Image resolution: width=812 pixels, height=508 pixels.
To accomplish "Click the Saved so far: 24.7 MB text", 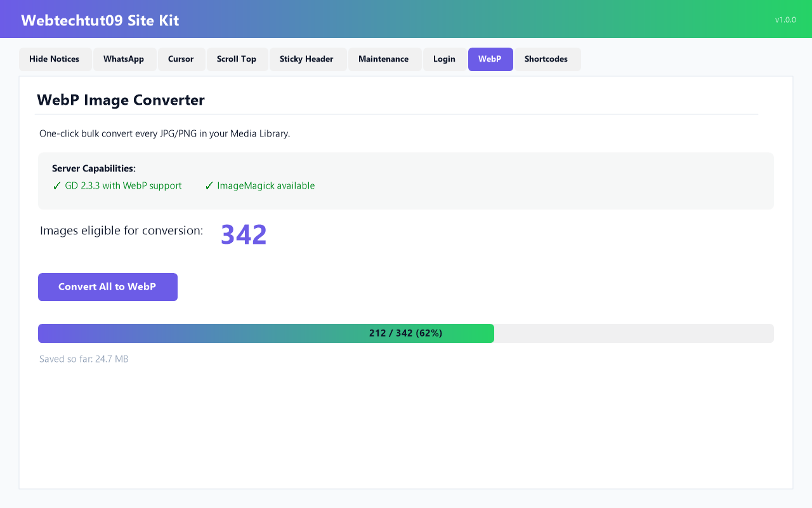I will click(x=84, y=359).
